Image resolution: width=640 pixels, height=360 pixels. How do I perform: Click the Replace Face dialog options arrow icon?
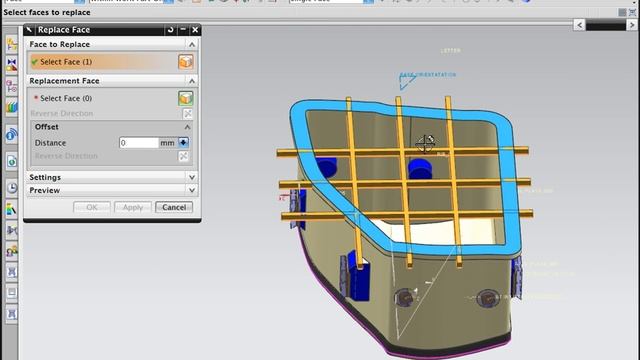29,29
